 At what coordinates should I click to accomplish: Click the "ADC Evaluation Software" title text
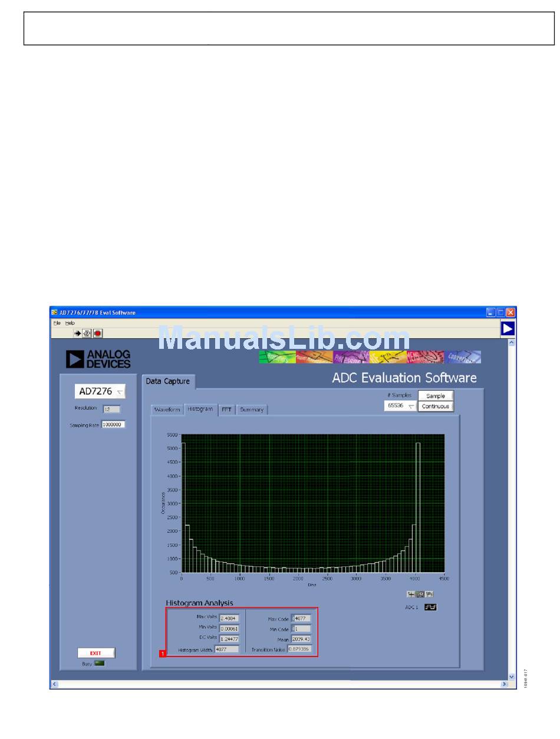click(404, 378)
